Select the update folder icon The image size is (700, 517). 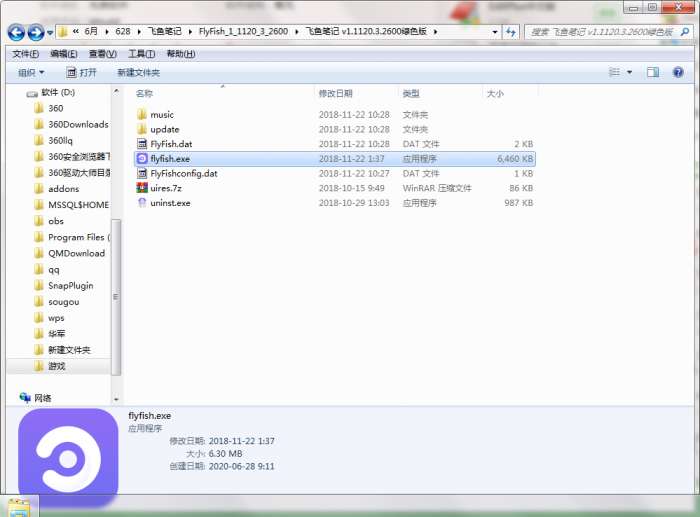coord(142,129)
